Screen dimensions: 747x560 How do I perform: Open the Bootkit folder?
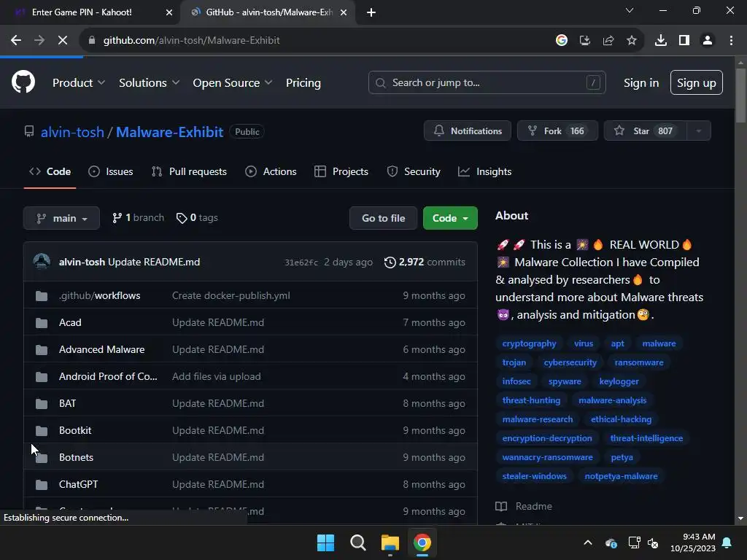coord(75,430)
